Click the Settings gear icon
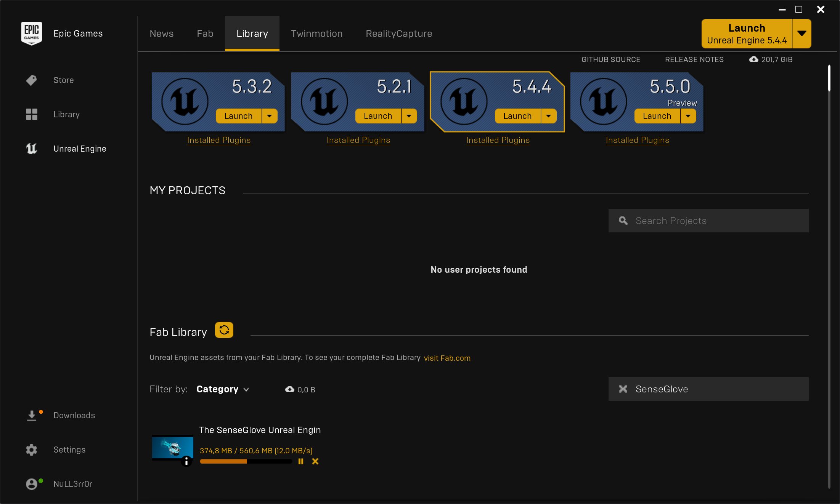Viewport: 840px width, 504px height. tap(31, 450)
